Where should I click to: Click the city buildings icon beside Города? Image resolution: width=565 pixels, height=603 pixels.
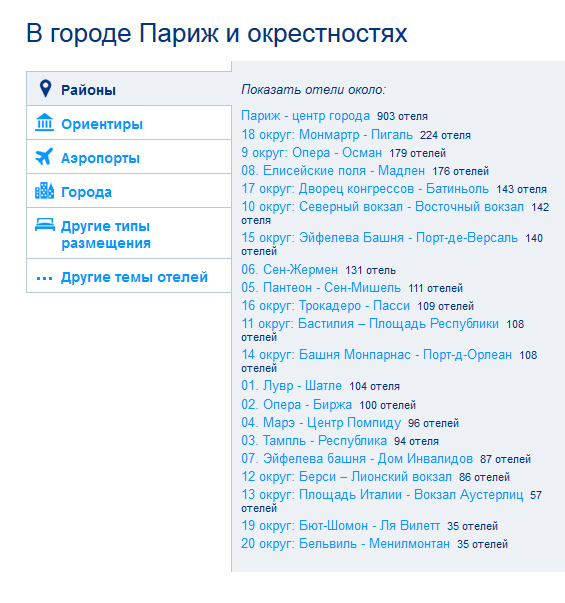(x=44, y=190)
